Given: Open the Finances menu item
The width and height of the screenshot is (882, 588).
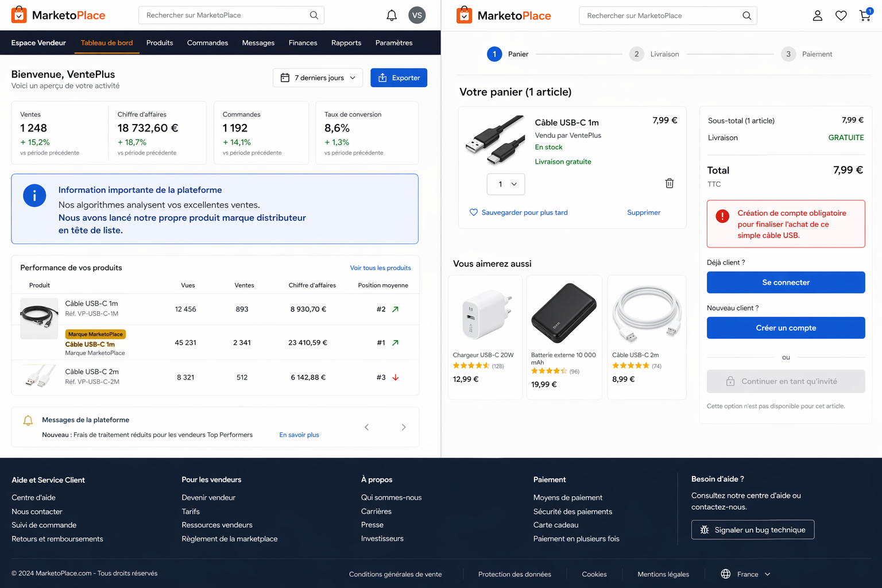Looking at the screenshot, I should (303, 43).
